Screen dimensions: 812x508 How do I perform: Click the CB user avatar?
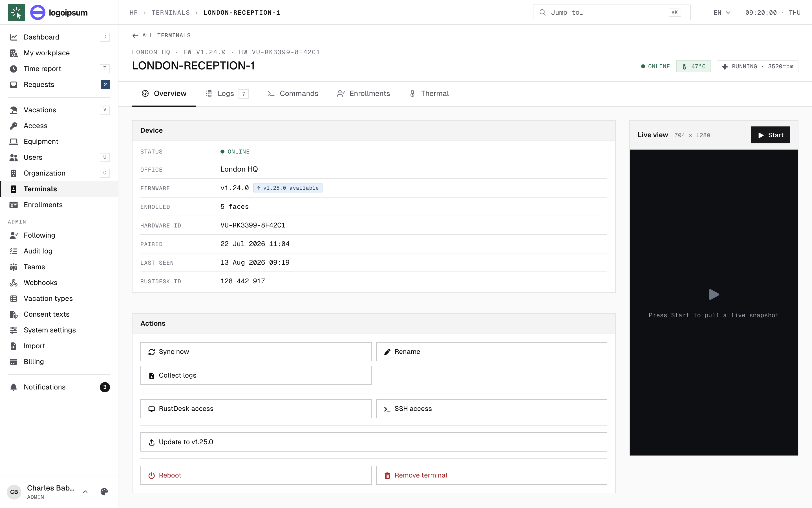pos(14,492)
